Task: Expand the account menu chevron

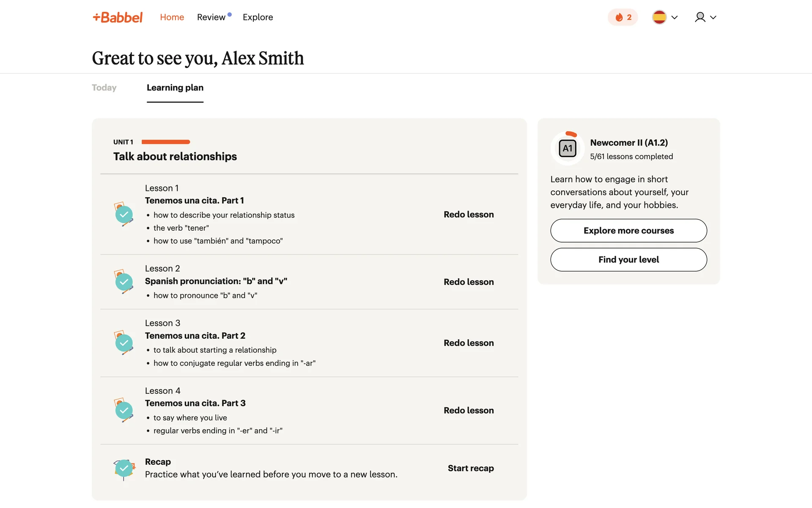Action: 713,17
